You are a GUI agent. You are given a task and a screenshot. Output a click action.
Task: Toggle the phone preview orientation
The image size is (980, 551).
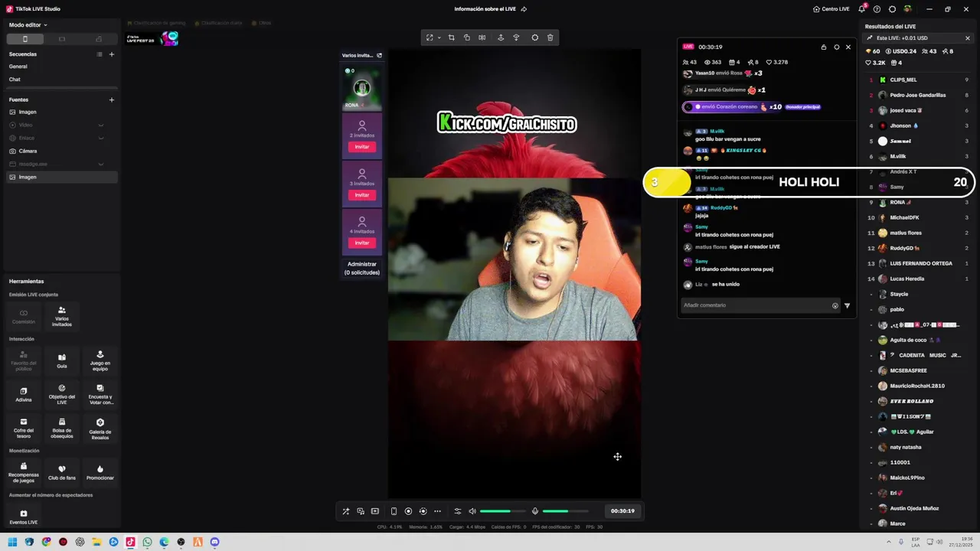pos(394,511)
